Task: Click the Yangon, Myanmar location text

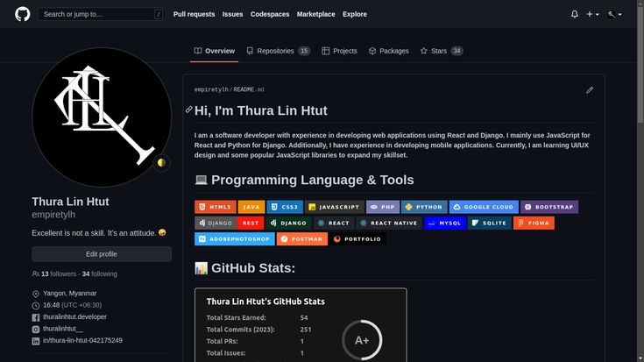Action: (70, 294)
